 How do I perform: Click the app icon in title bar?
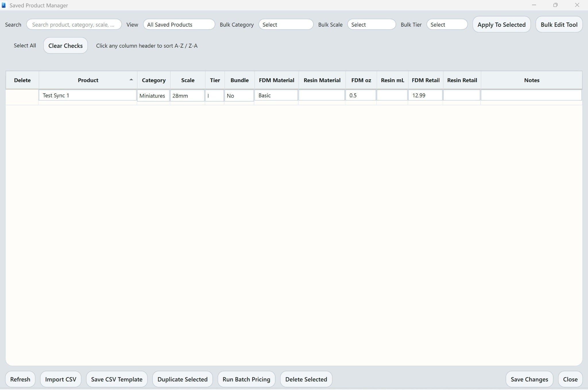[x=4, y=5]
